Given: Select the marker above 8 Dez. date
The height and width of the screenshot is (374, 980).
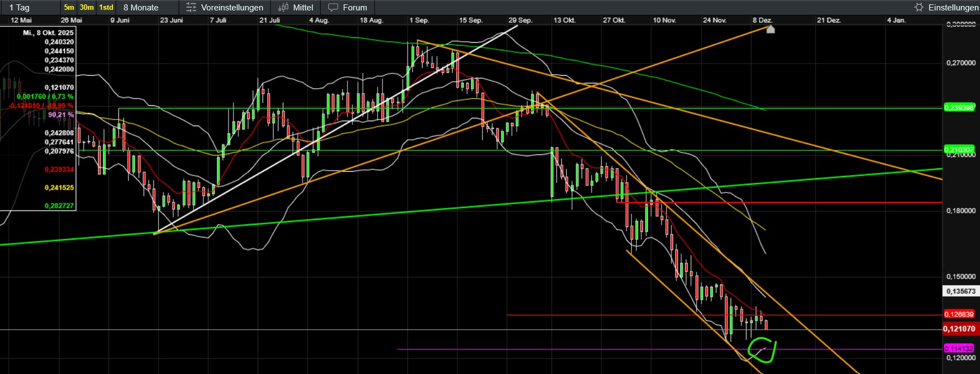Looking at the screenshot, I should pyautogui.click(x=771, y=29).
